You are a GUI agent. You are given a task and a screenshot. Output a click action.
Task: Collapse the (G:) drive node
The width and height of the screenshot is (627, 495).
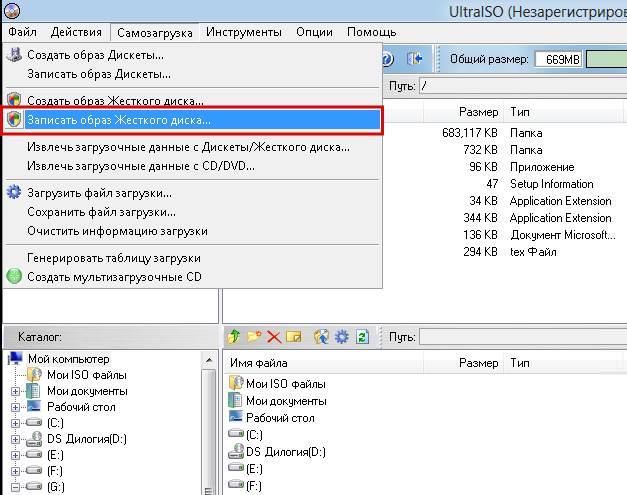tap(15, 487)
